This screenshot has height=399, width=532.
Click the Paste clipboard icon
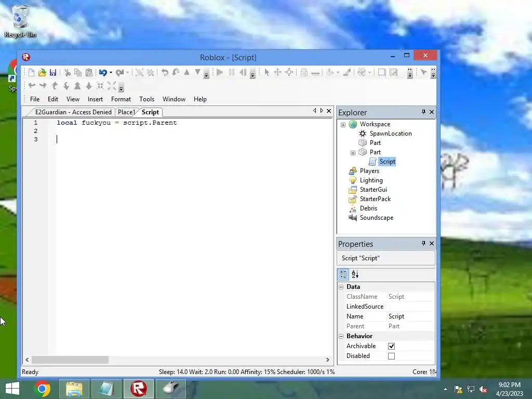click(89, 72)
